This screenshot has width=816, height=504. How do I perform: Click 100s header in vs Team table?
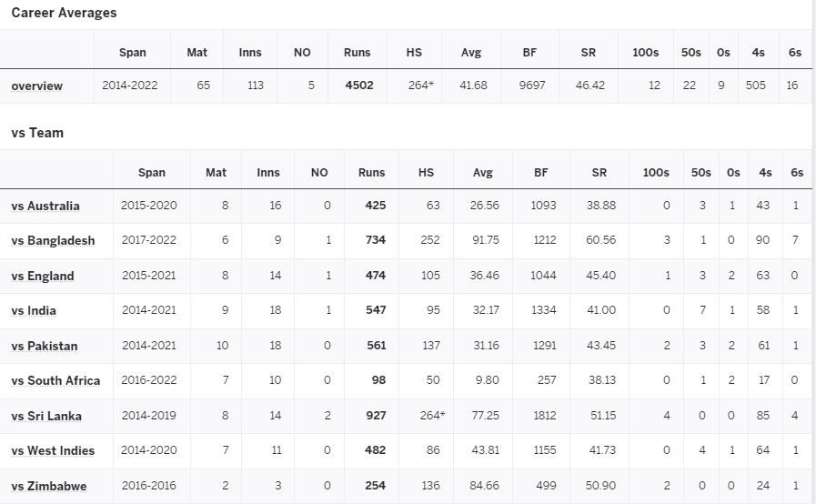pos(655,172)
